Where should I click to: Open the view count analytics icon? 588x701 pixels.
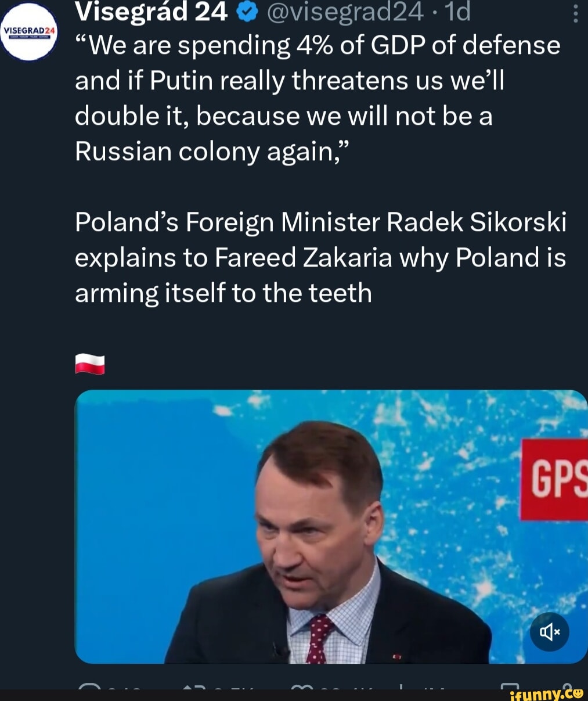[x=402, y=688]
